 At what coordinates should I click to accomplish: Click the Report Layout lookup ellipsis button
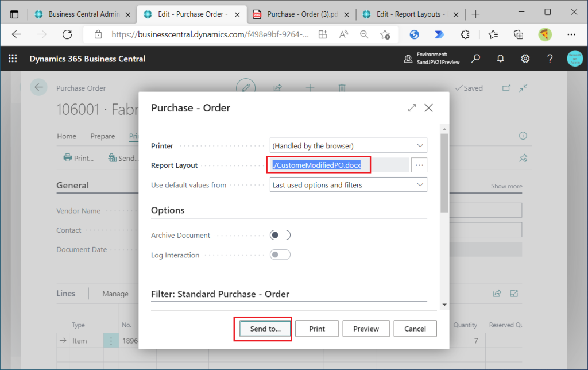point(419,165)
